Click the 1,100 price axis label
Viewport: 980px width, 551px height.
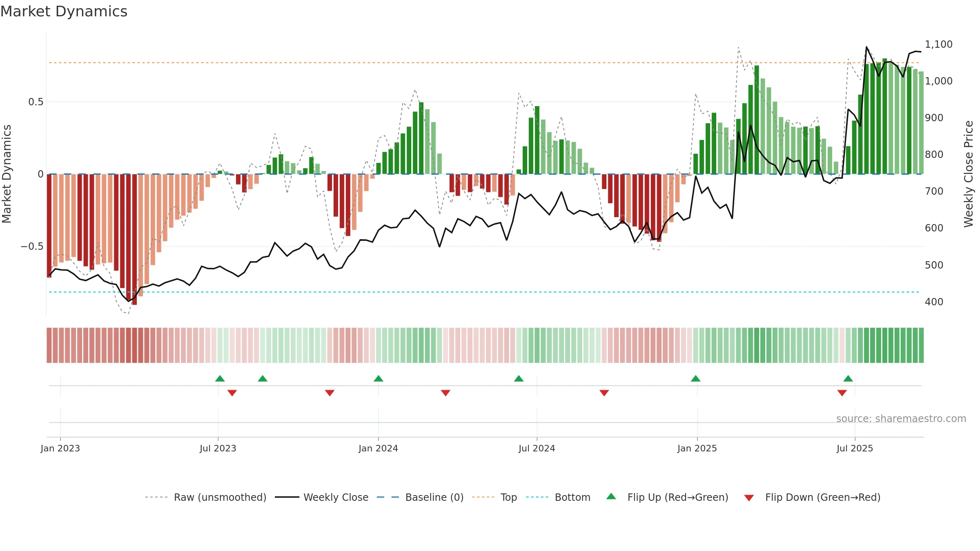[x=938, y=44]
